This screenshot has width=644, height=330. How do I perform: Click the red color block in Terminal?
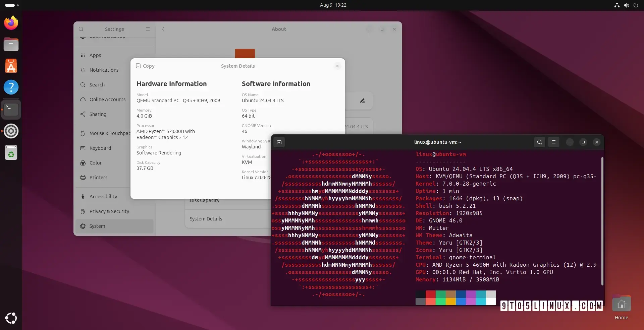[x=431, y=294]
